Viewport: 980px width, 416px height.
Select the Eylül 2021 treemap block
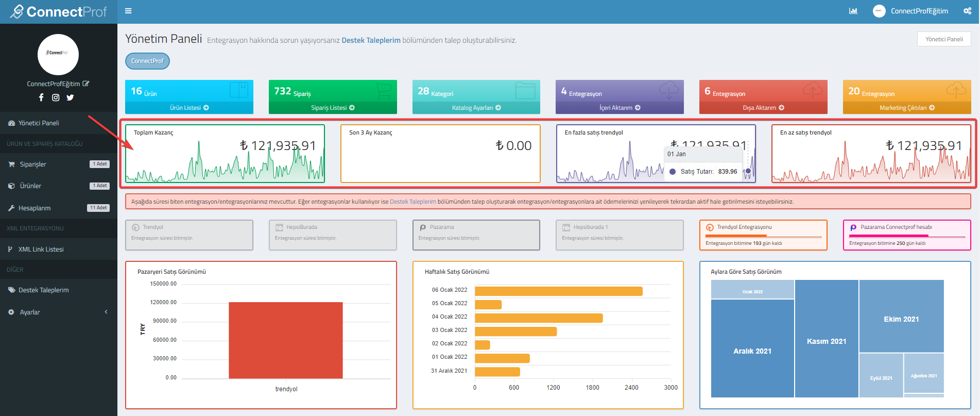tap(881, 375)
